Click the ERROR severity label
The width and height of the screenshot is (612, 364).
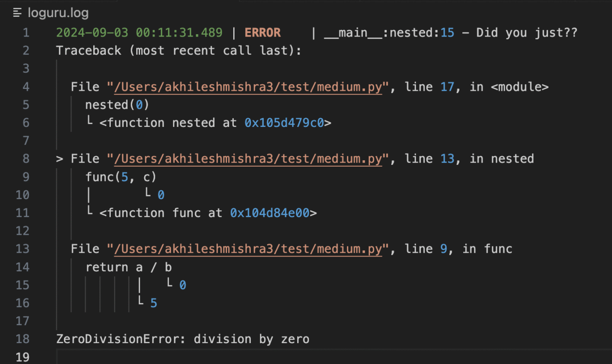coord(263,32)
